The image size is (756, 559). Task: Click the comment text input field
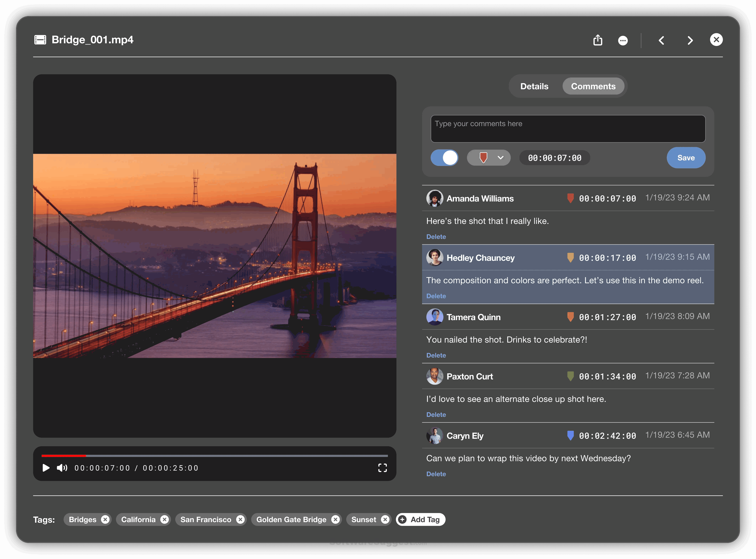[568, 129]
